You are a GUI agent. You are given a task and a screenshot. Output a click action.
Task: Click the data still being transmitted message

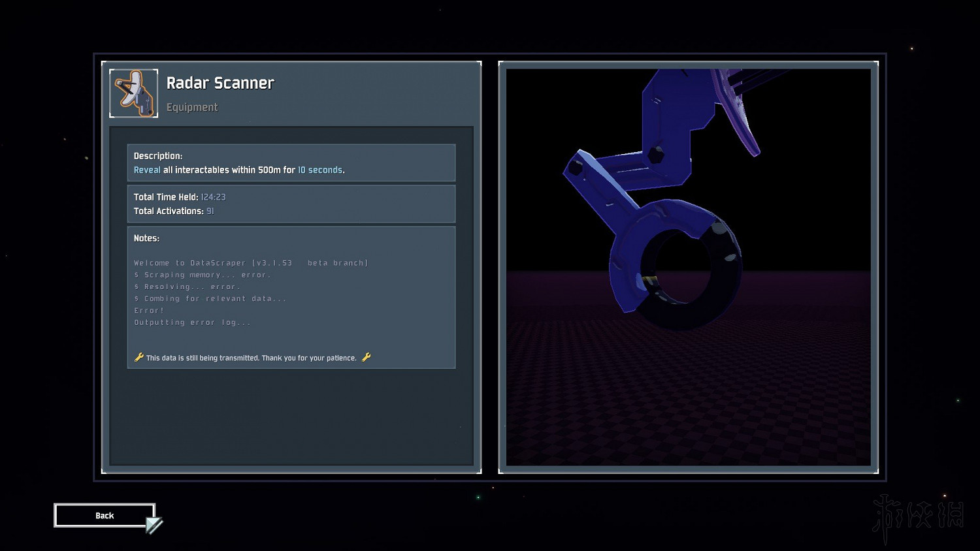(x=252, y=358)
